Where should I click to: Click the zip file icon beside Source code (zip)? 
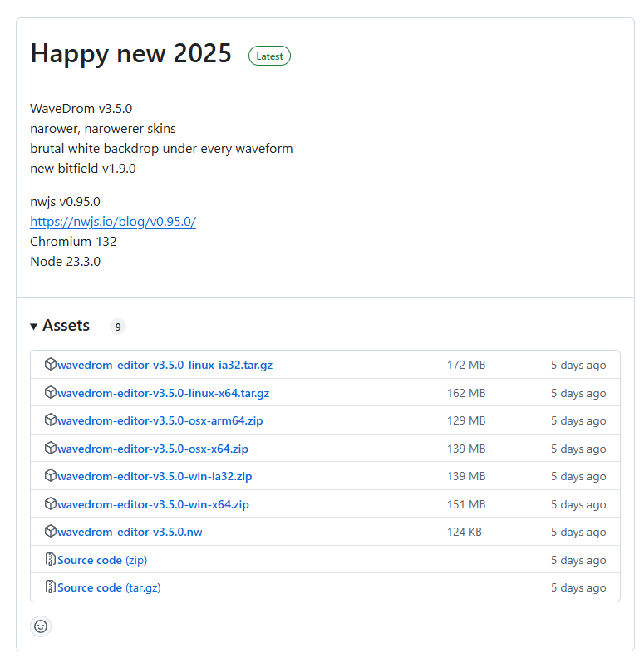[x=51, y=559]
